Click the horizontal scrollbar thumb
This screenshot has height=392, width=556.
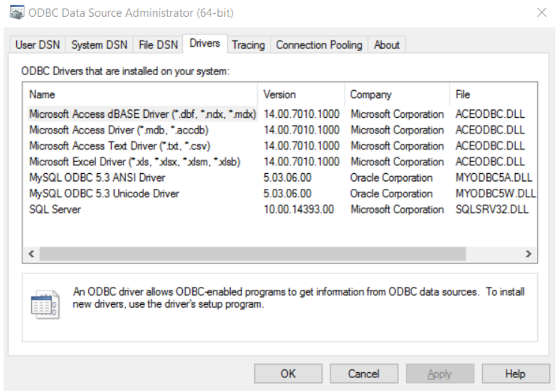252,254
